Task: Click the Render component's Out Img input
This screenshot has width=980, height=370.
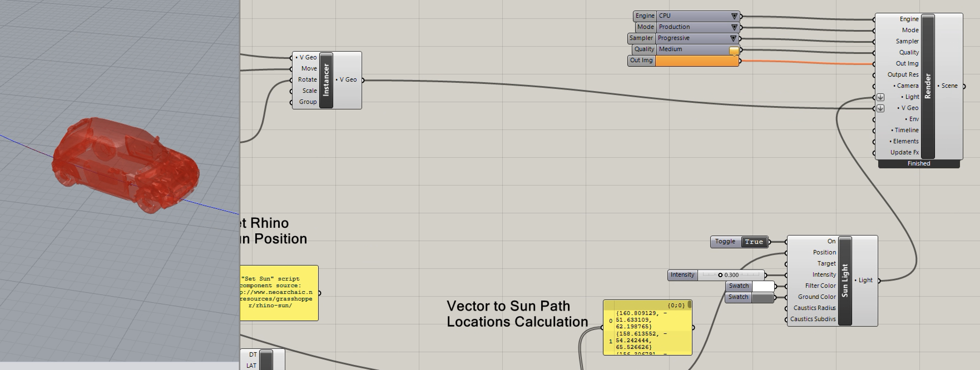Action: [907, 63]
